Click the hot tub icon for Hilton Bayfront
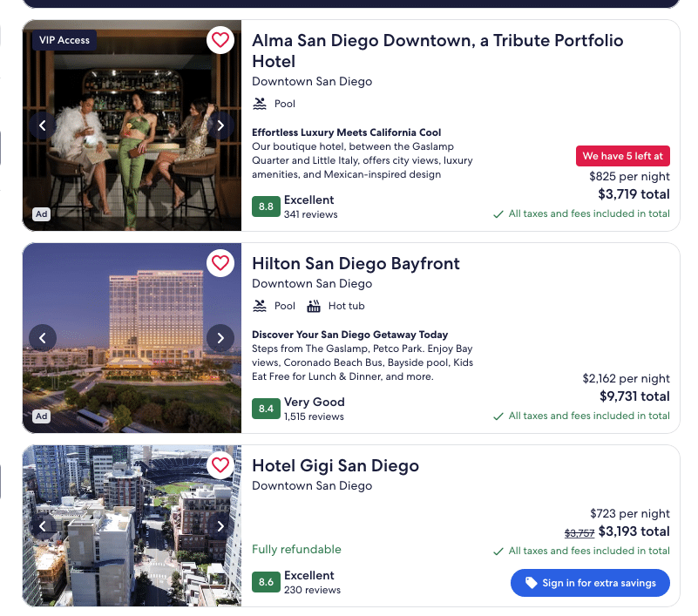 [x=314, y=306]
